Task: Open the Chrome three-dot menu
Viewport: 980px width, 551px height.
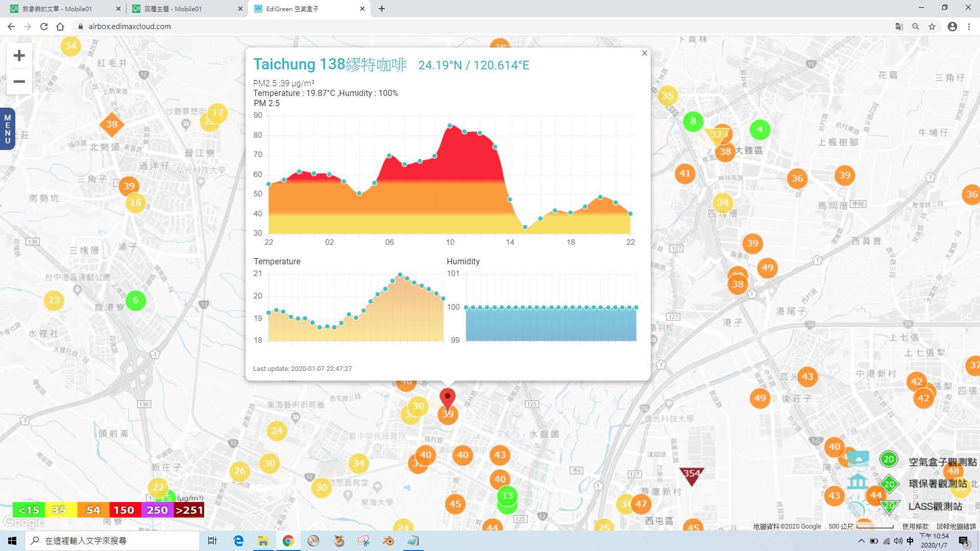Action: click(969, 27)
